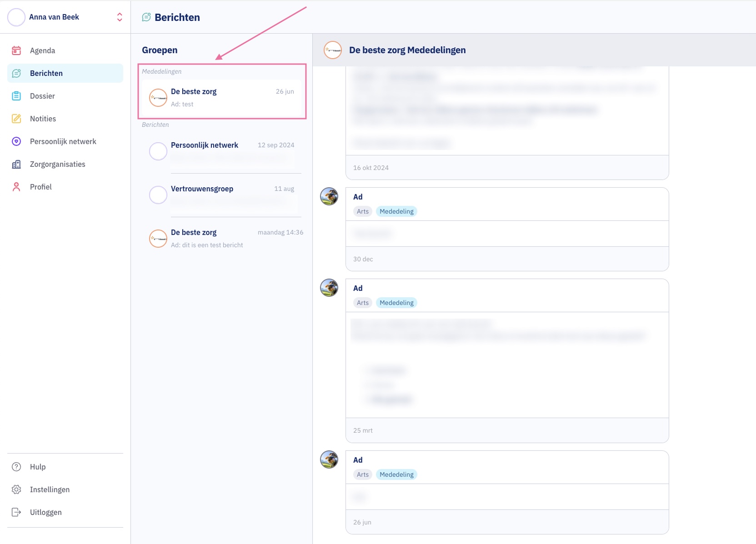
Task: Open the Vertrouwensgroep conversation
Action: pyautogui.click(x=221, y=195)
